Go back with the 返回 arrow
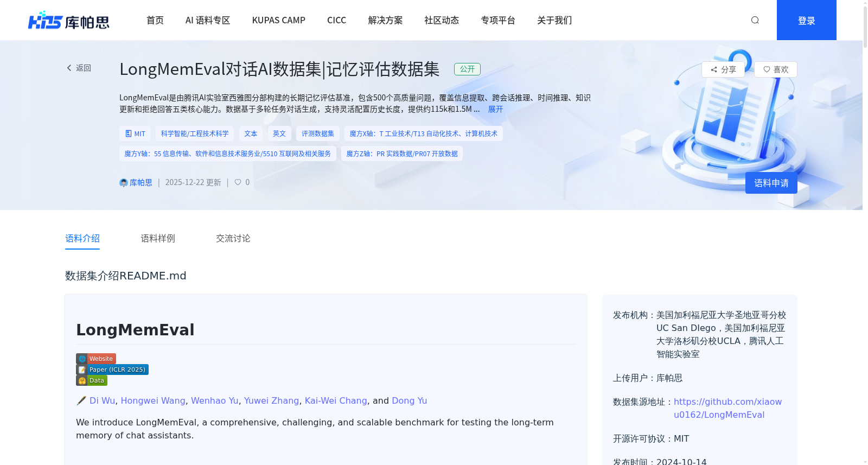Viewport: 868px width, 465px height. pyautogui.click(x=79, y=68)
